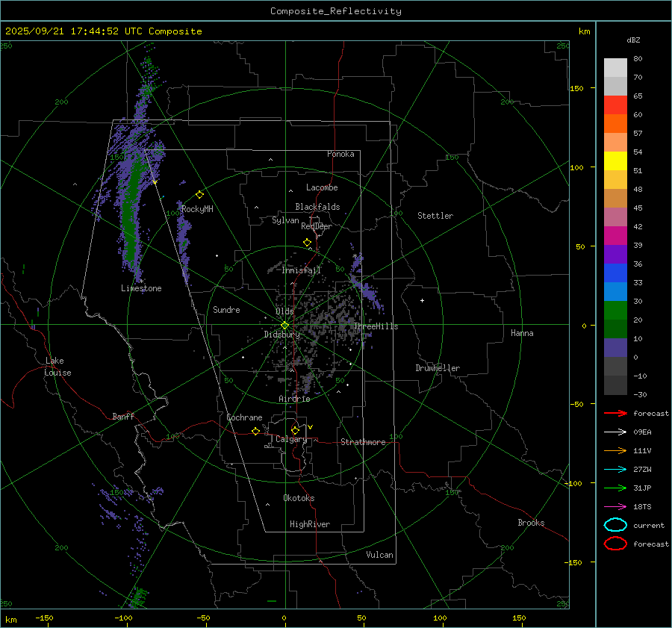Click the yellow radar center marker at Olds
Image resolution: width=672 pixels, height=628 pixels.
(284, 325)
